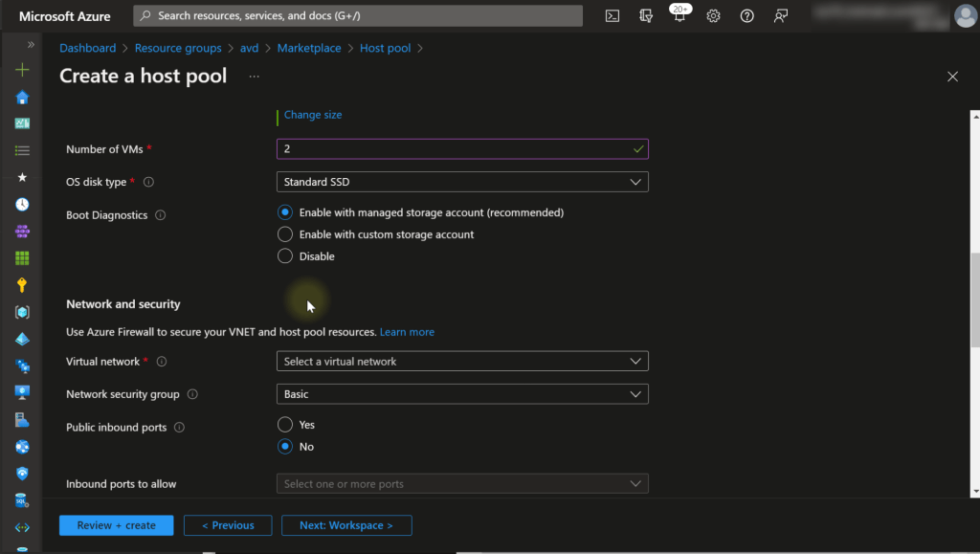Click the Number of VMs field
The width and height of the screenshot is (980, 554).
point(456,149)
